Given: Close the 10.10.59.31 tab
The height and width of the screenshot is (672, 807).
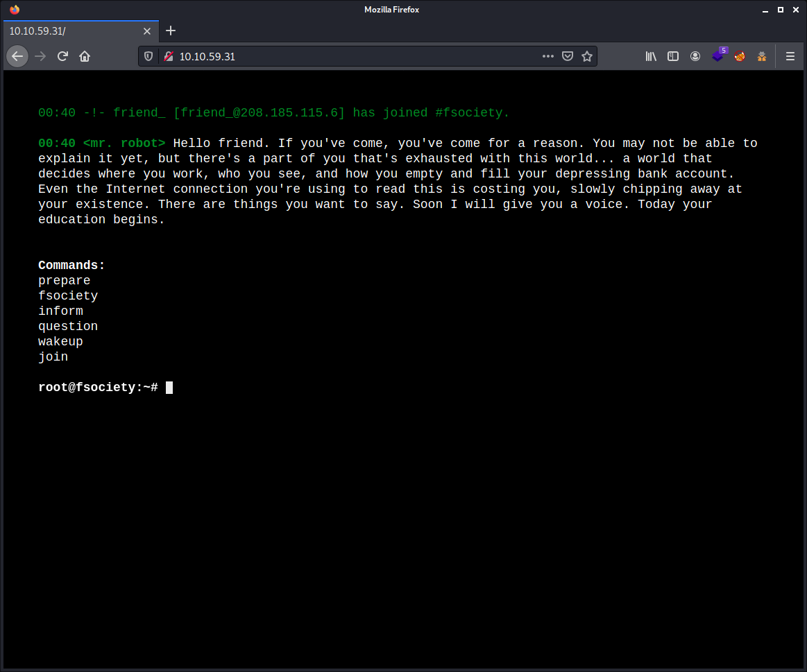Looking at the screenshot, I should [147, 31].
